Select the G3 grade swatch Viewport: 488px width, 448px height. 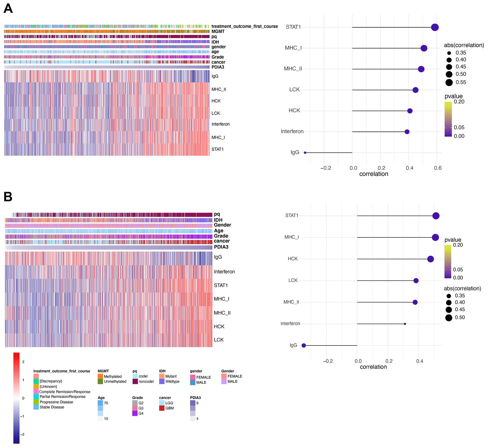click(135, 408)
